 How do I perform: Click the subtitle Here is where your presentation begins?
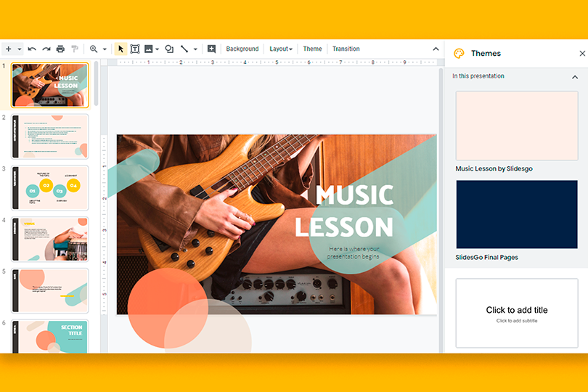(x=354, y=253)
